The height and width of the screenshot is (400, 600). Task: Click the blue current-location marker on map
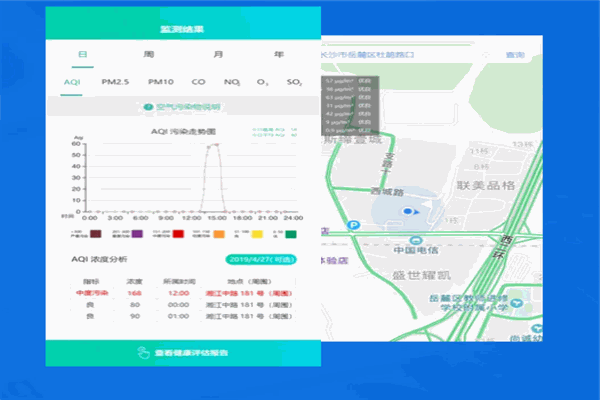click(x=409, y=211)
